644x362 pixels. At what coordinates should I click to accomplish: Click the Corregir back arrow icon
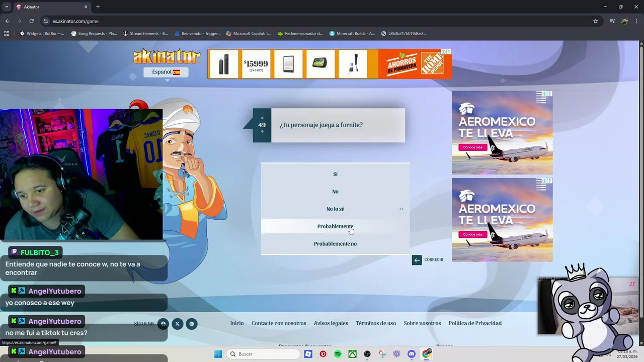click(417, 260)
